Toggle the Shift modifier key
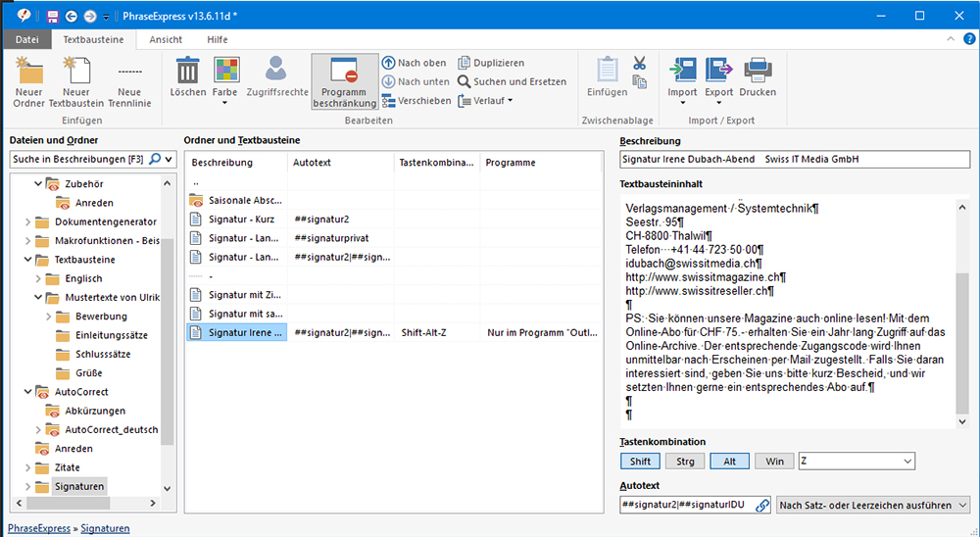Image resolution: width=980 pixels, height=537 pixels. (x=640, y=462)
